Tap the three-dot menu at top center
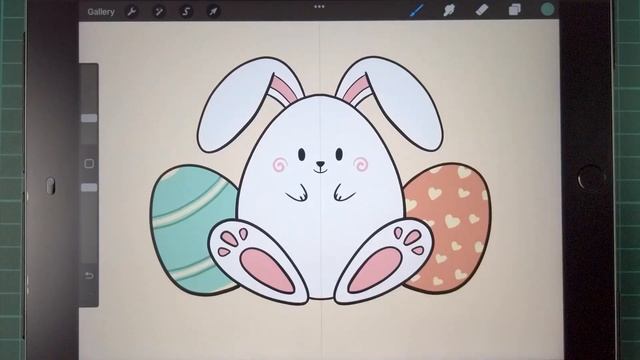The image size is (640, 360). (319, 7)
